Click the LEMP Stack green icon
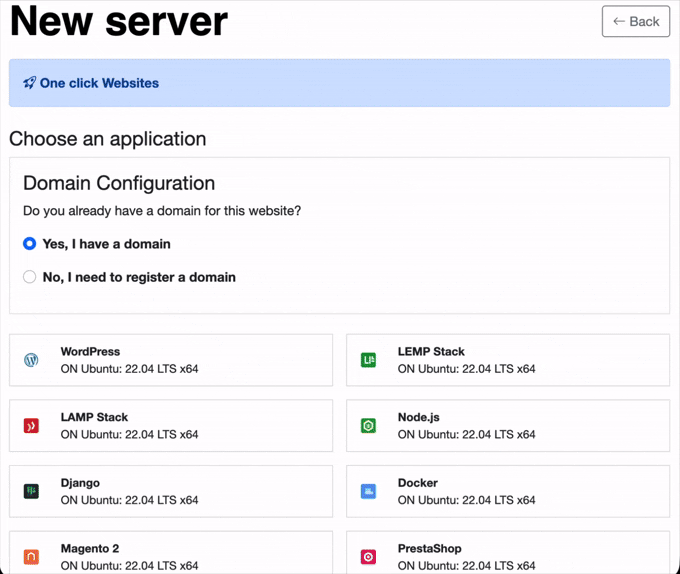Viewport: 680px width, 574px height. coord(368,360)
